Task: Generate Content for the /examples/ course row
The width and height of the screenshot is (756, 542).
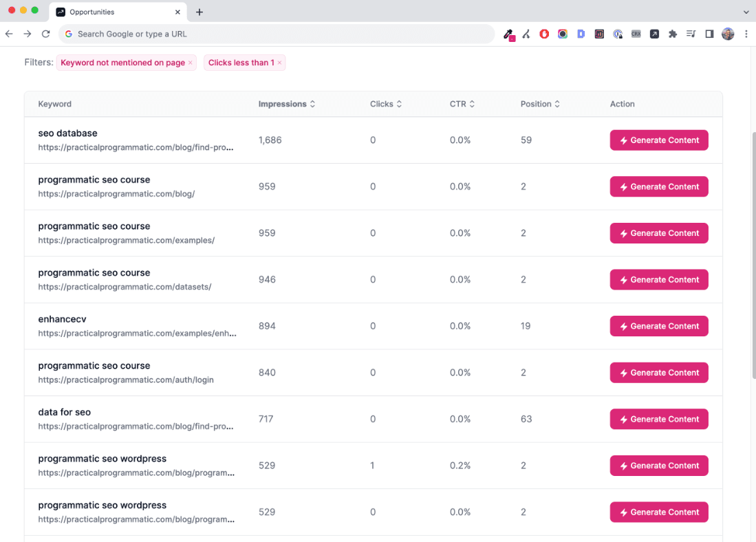Action: tap(658, 233)
